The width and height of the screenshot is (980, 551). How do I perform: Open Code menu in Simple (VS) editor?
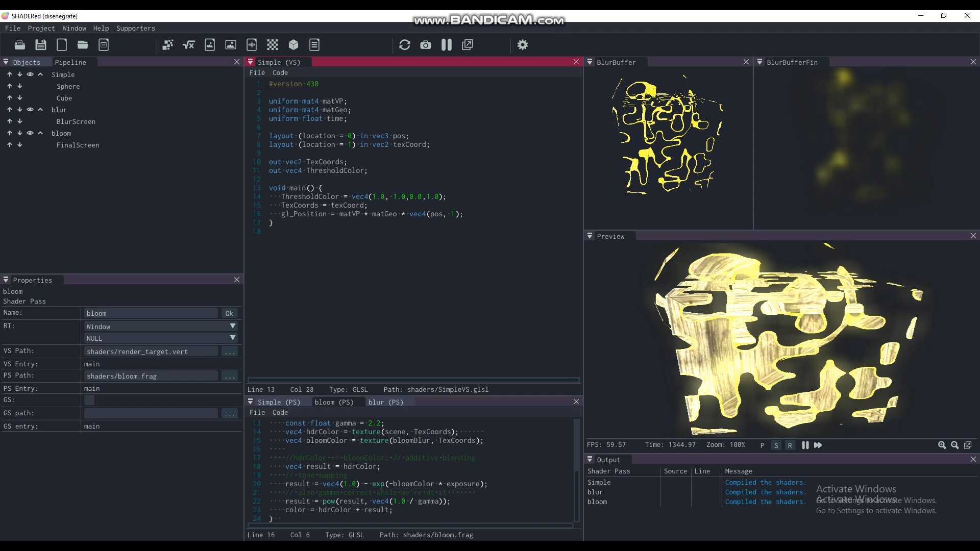[x=280, y=72]
